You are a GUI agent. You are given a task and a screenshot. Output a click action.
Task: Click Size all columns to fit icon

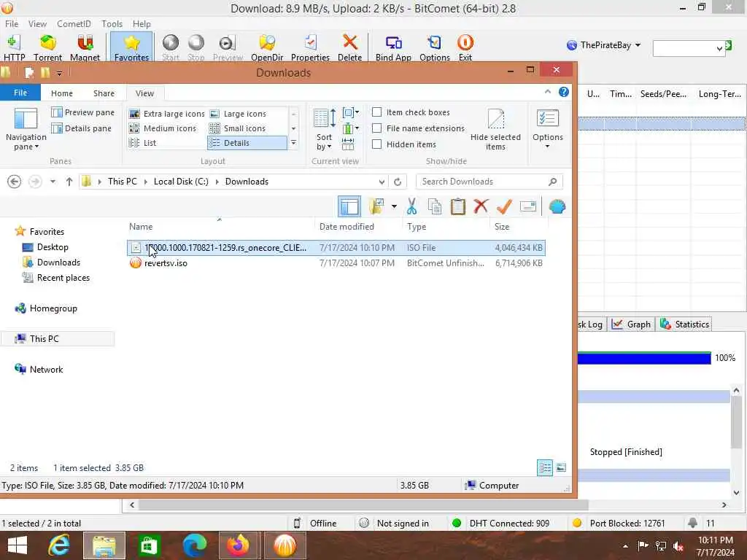[x=348, y=144]
